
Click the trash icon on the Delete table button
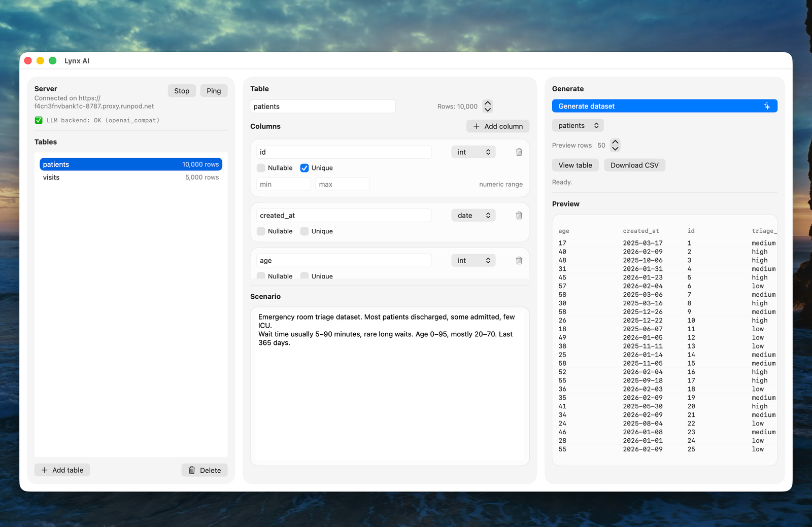tap(192, 470)
